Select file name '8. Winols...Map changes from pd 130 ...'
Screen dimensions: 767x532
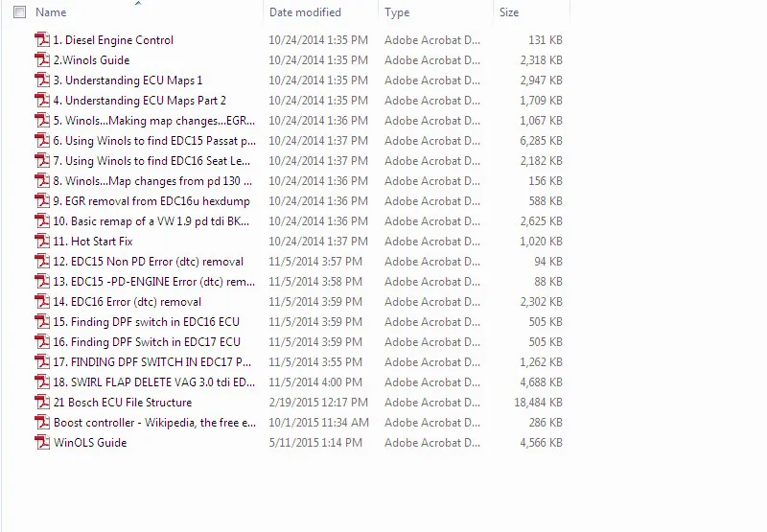click(x=152, y=181)
